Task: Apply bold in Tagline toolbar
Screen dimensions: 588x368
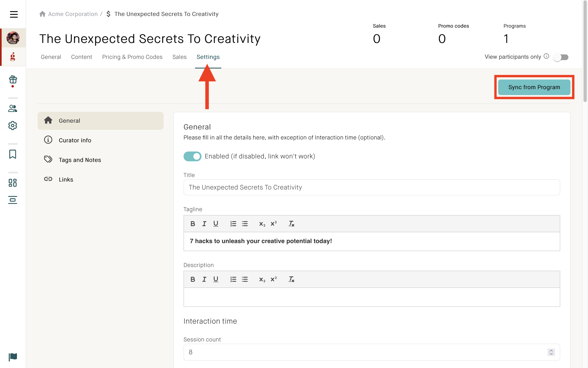Action: coord(193,224)
